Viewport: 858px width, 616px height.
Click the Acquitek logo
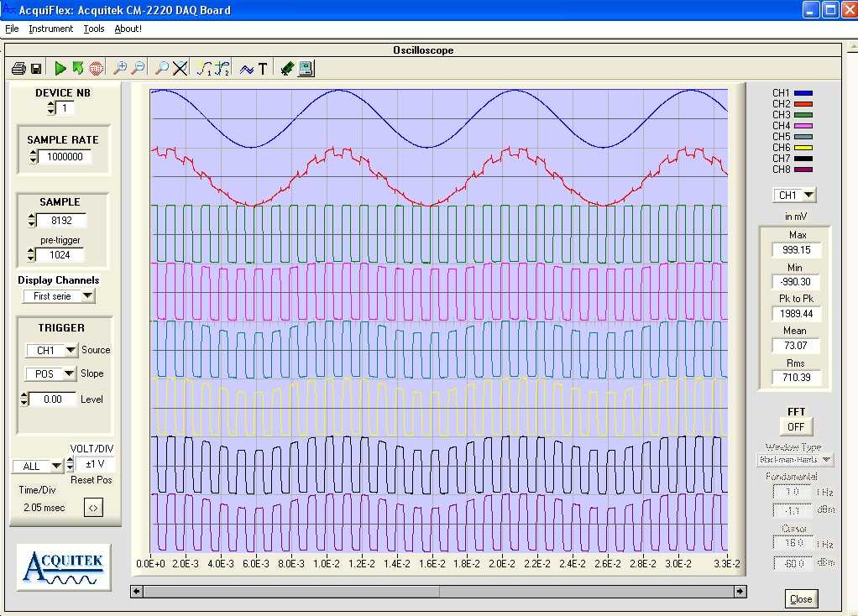pos(64,566)
